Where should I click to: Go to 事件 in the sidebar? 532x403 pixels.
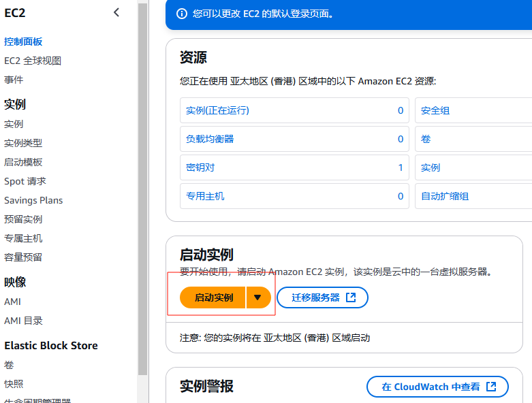[14, 80]
